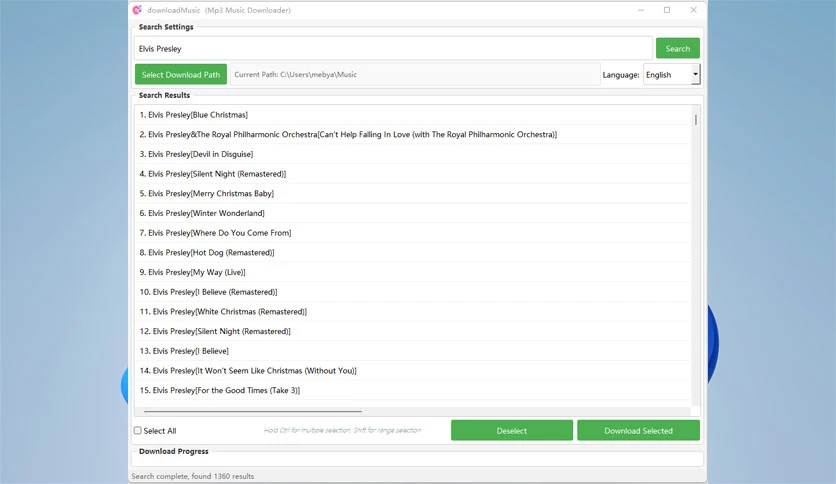Click the Deselect button
Viewport: 836px width, 484px height.
click(512, 431)
